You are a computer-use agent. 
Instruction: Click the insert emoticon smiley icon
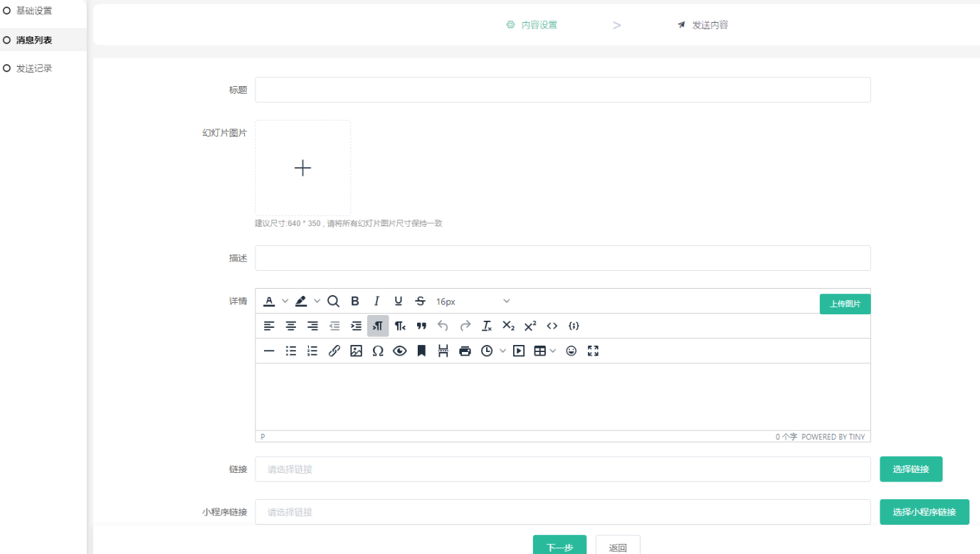[x=571, y=351]
